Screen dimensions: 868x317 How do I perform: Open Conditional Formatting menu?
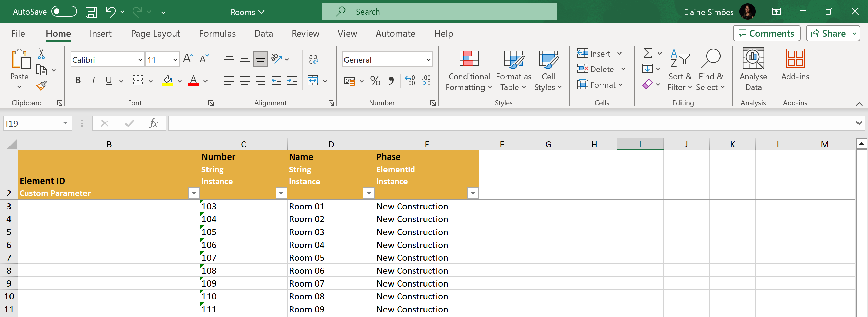[x=469, y=71]
